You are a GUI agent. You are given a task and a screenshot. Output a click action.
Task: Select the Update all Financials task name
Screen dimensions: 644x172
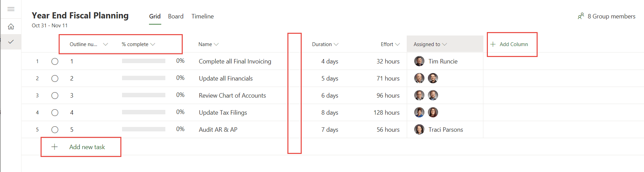coord(226,78)
